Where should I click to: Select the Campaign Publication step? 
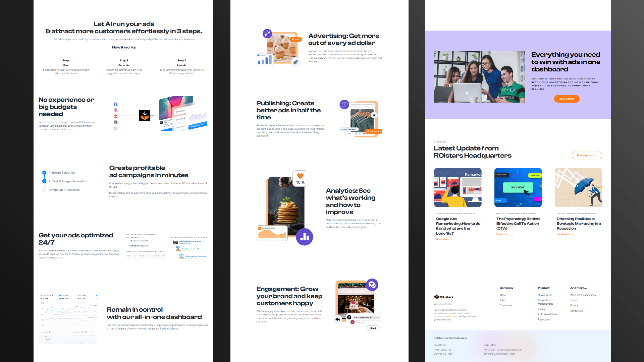(x=64, y=190)
